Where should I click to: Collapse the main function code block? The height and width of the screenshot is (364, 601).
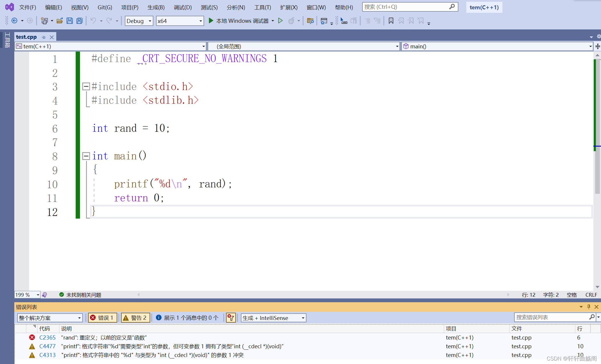click(x=86, y=156)
